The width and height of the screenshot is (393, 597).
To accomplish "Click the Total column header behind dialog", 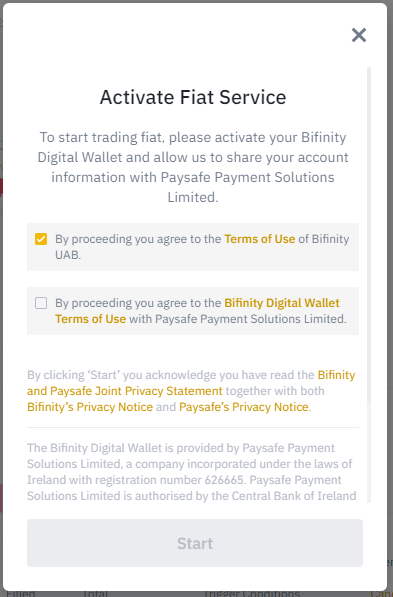I will [x=95, y=593].
